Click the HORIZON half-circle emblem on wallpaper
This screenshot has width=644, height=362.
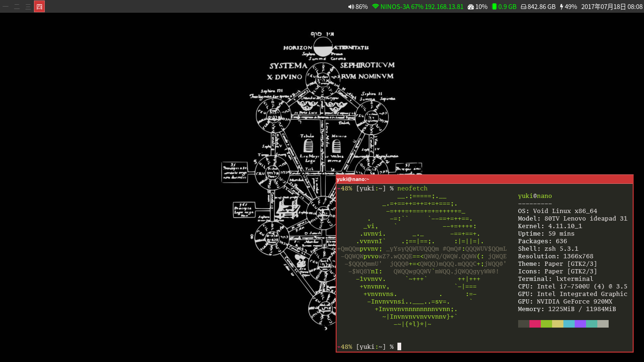pos(323,48)
